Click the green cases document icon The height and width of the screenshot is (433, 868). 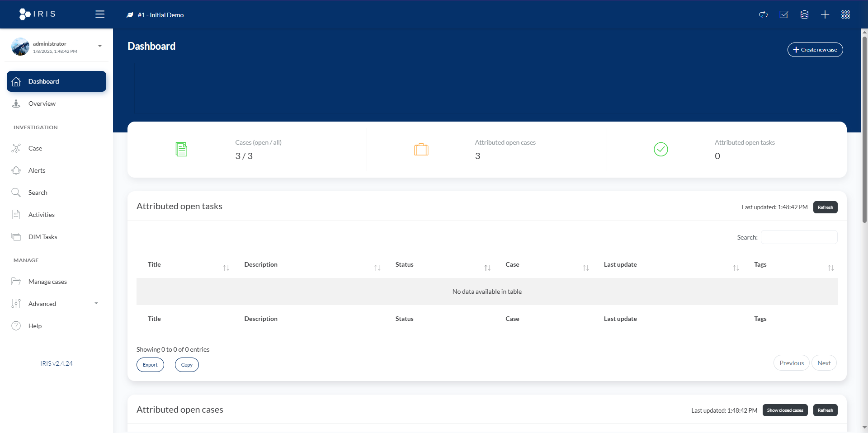pos(181,149)
